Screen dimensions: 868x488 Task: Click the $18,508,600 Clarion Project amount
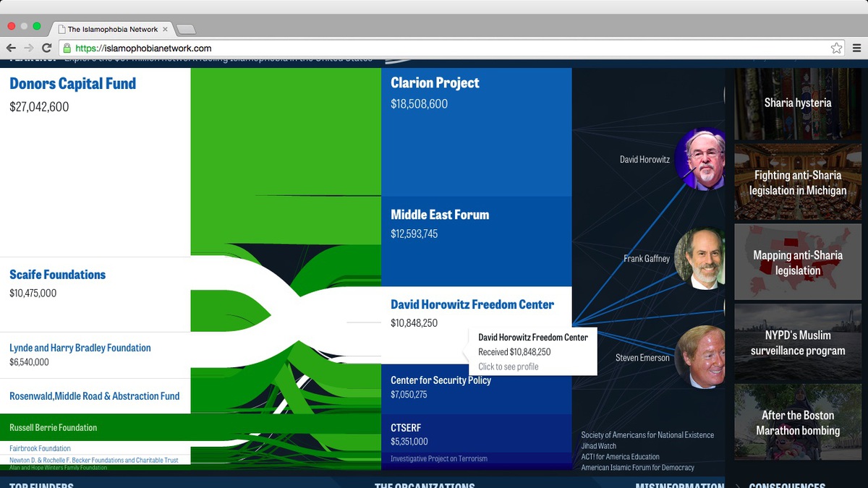[419, 104]
